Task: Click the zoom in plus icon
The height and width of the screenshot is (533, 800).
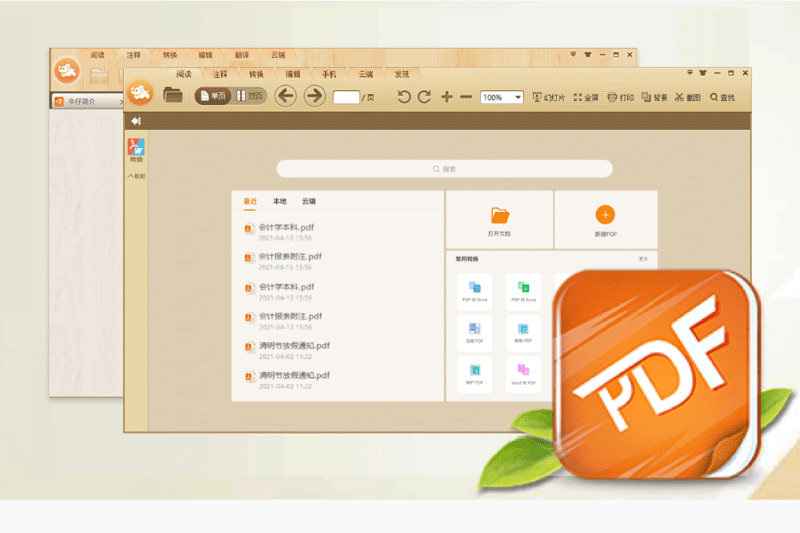Action: pyautogui.click(x=446, y=97)
